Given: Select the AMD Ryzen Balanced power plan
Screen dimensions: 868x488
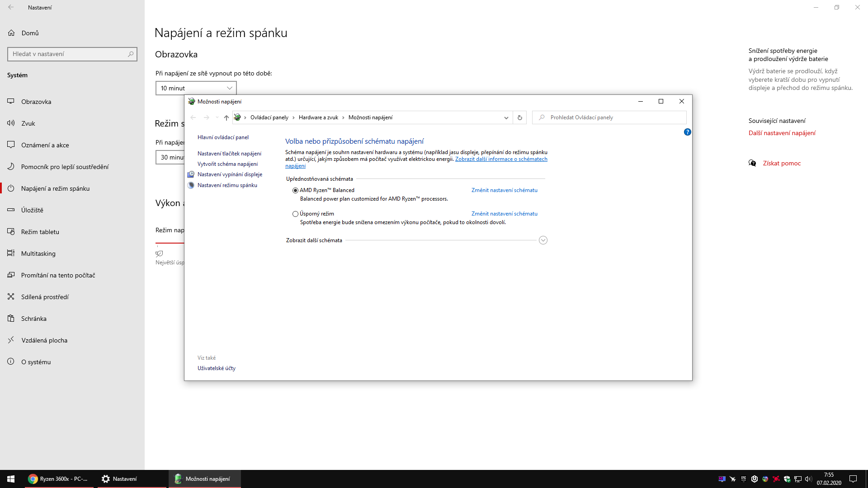Looking at the screenshot, I should click(x=295, y=191).
